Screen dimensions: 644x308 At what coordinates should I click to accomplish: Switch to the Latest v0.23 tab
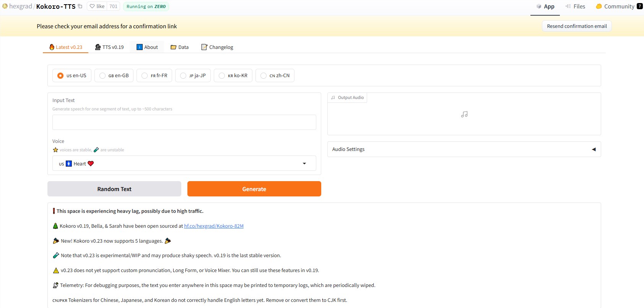pyautogui.click(x=66, y=47)
